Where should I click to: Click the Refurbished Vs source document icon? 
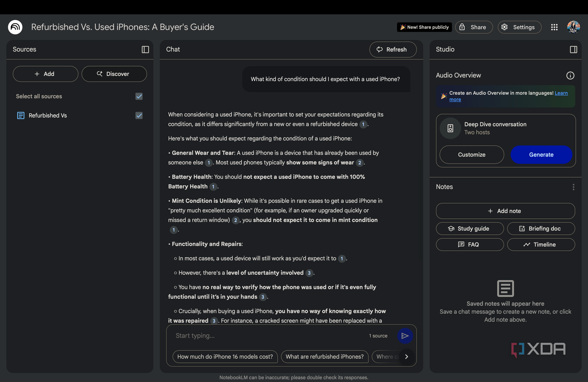point(21,115)
